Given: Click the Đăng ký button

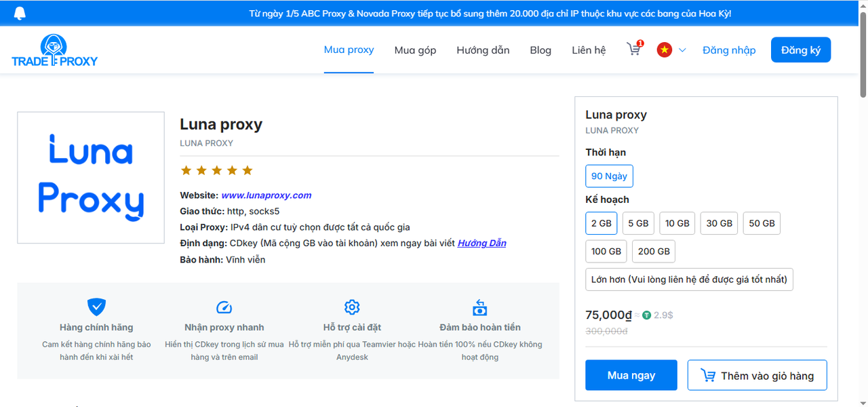Looking at the screenshot, I should coord(801,50).
